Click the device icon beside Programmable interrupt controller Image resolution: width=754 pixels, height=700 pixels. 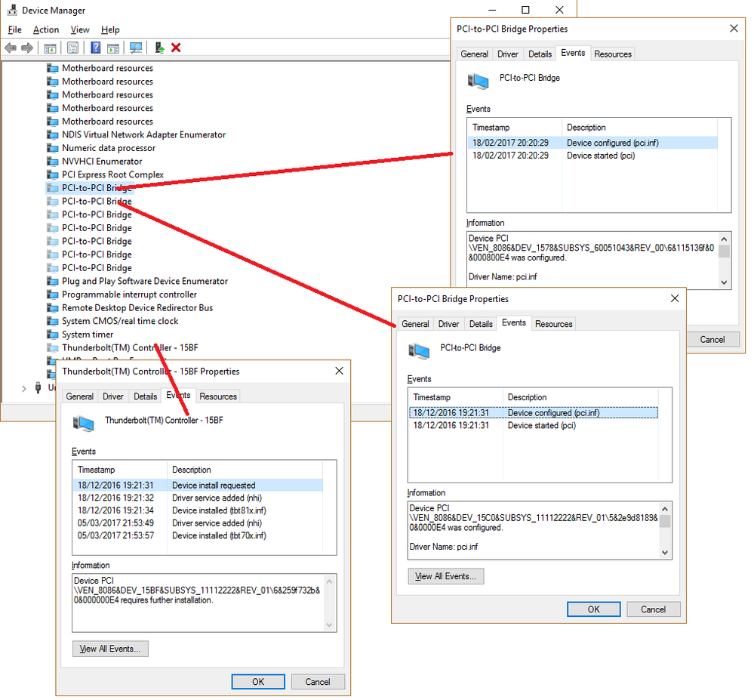(x=52, y=294)
